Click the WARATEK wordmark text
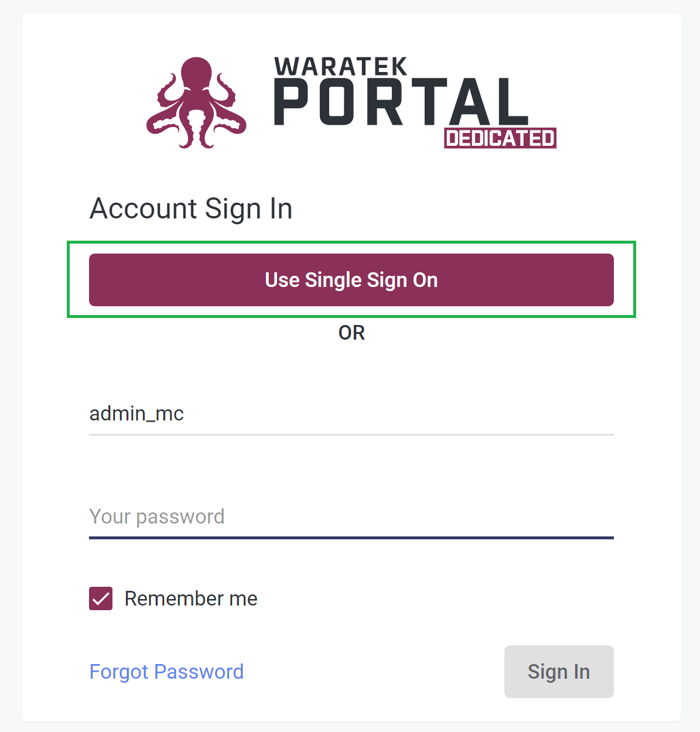The width and height of the screenshot is (700, 732). (x=341, y=67)
